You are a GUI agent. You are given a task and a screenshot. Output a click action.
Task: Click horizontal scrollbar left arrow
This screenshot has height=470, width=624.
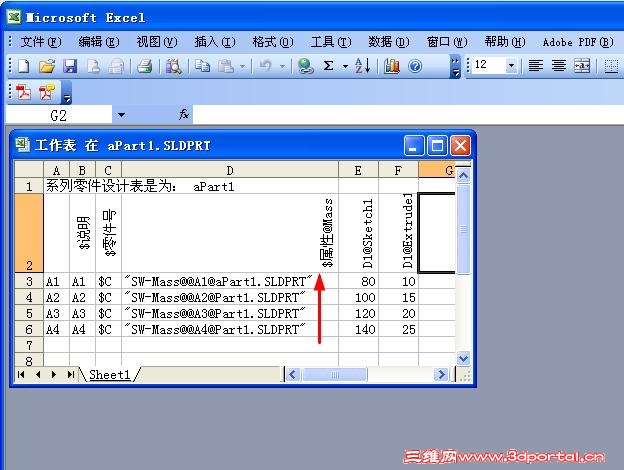tap(293, 374)
